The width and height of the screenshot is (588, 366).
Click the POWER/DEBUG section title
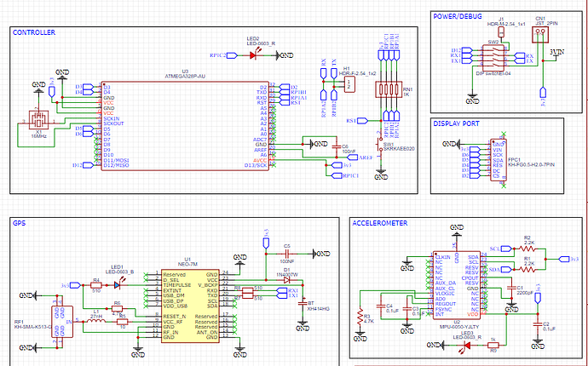[458, 16]
